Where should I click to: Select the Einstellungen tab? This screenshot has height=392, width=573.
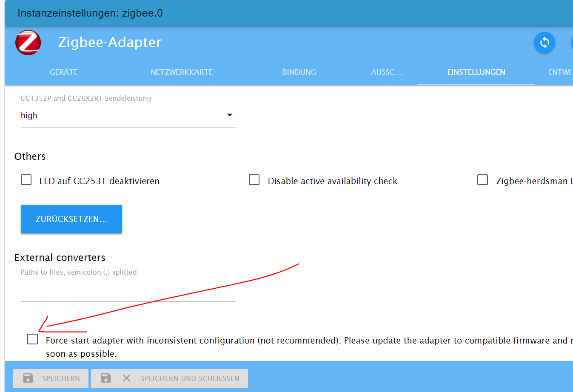pyautogui.click(x=476, y=72)
